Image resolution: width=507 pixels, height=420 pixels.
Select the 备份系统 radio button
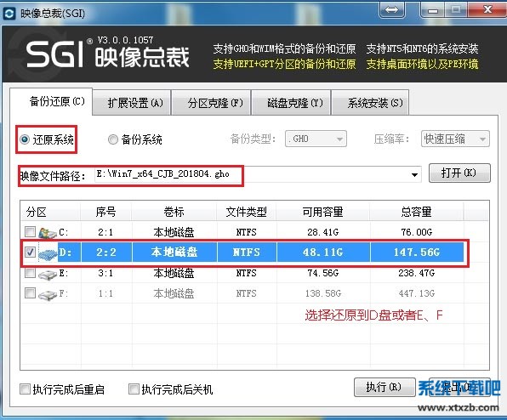point(113,139)
